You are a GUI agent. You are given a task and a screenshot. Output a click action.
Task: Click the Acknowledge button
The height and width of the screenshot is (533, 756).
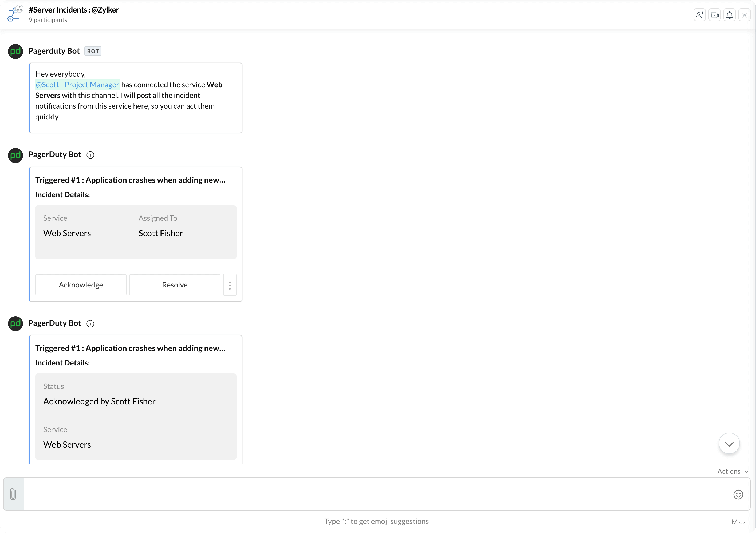tap(81, 285)
